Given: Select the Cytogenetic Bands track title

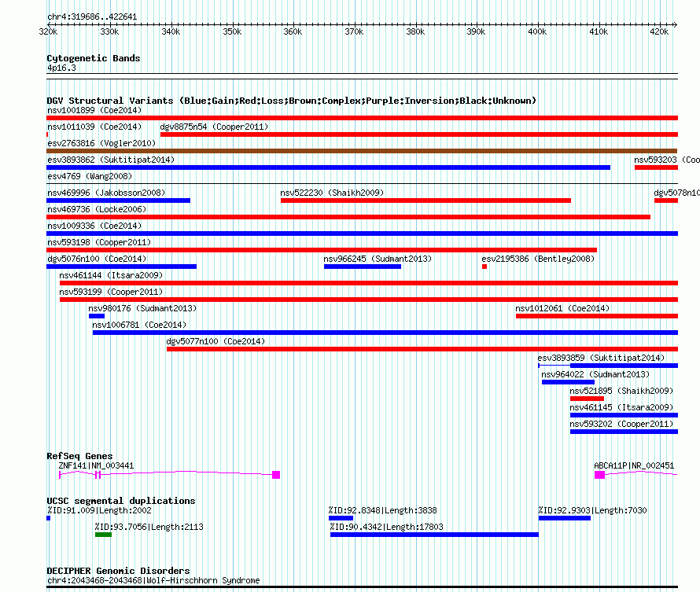Looking at the screenshot, I should (x=94, y=58).
